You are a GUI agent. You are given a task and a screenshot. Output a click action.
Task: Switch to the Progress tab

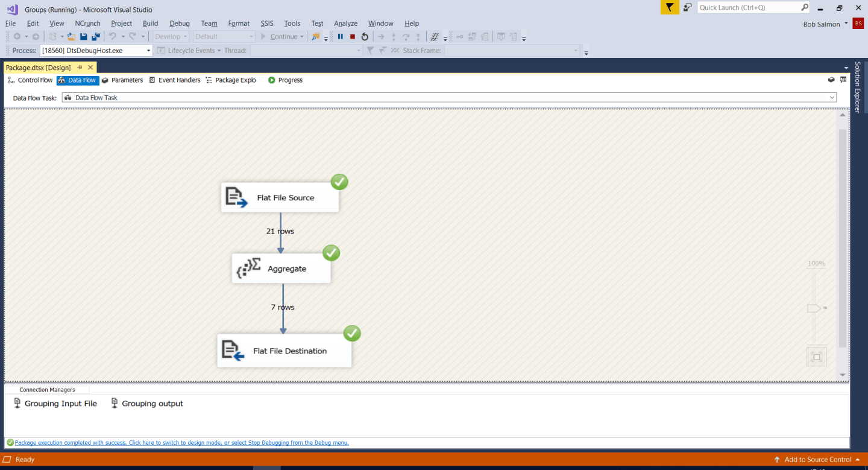point(285,80)
